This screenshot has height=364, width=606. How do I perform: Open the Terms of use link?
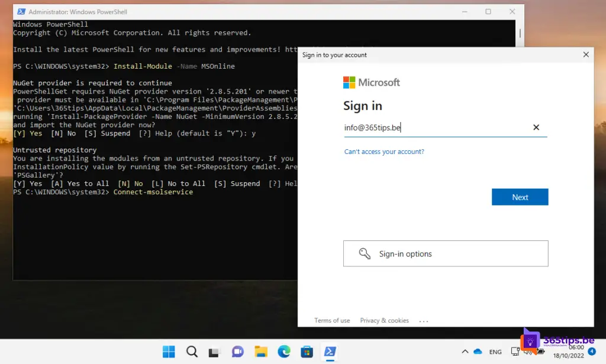332,321
